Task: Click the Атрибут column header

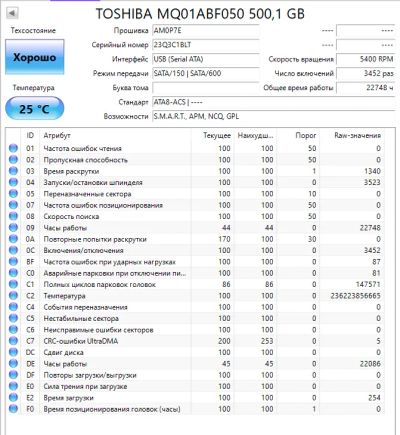Action: 57,135
